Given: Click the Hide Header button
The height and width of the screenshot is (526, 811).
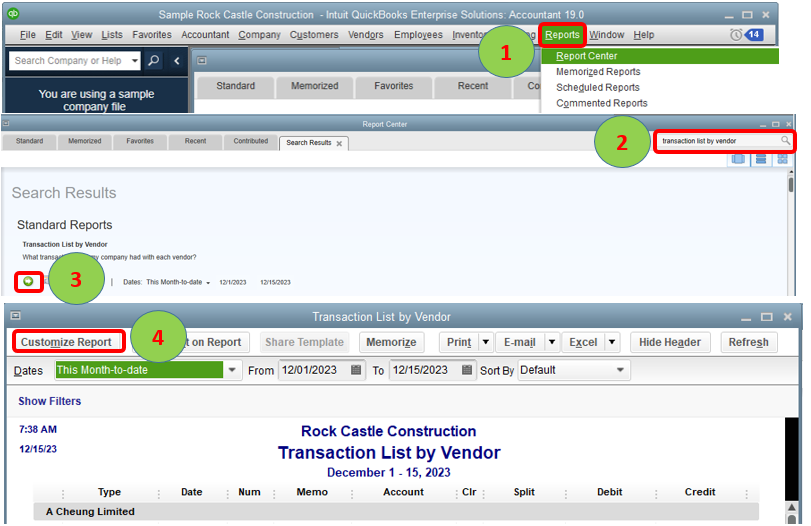Looking at the screenshot, I should 670,342.
